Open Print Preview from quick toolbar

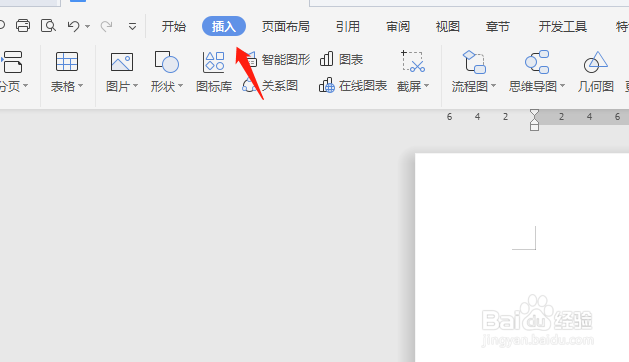(48, 26)
